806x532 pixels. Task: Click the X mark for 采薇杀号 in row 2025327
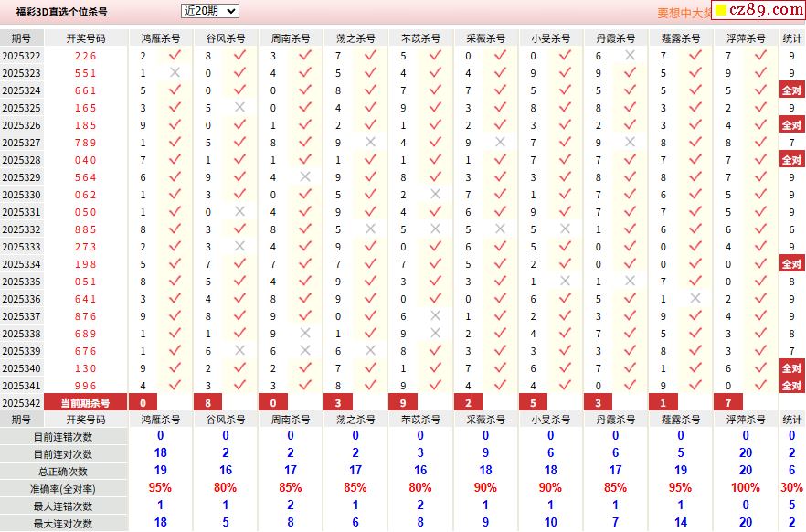(500, 142)
